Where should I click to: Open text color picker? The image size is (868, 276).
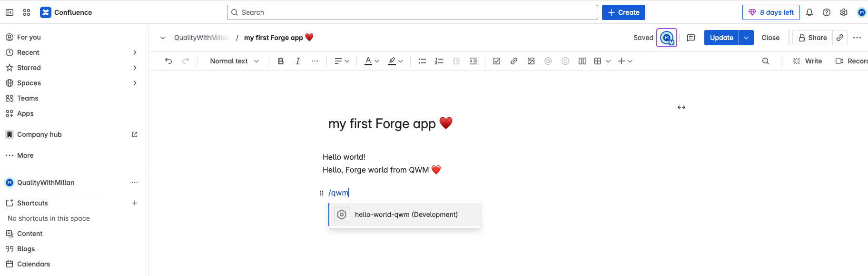372,61
